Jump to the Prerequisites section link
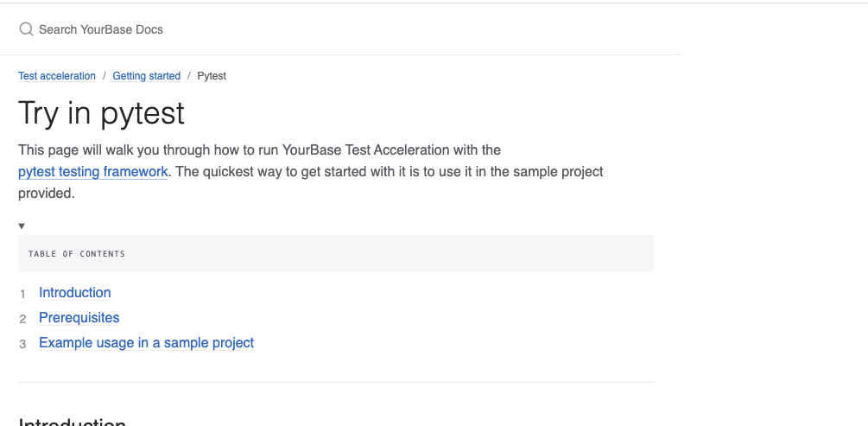The width and height of the screenshot is (868, 426). click(79, 318)
